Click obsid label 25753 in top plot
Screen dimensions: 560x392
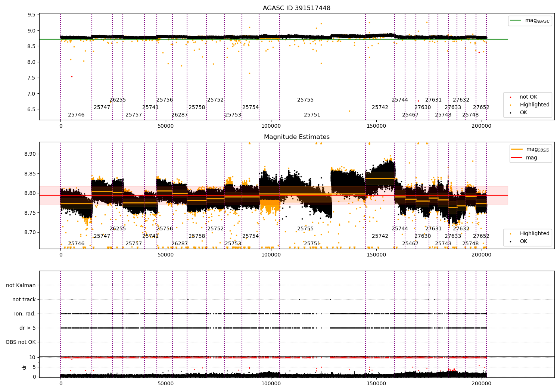pyautogui.click(x=233, y=115)
